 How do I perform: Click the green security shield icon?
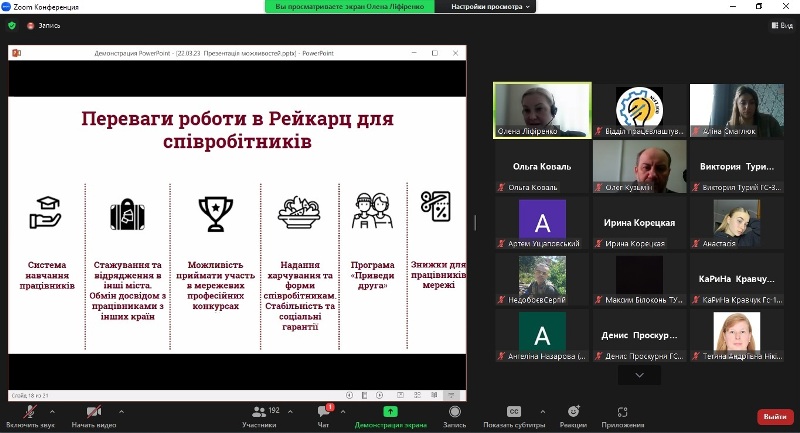coord(12,26)
